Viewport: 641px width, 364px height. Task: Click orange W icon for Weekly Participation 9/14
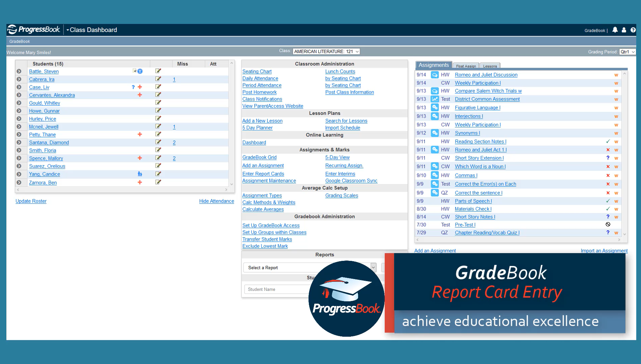[x=616, y=83]
